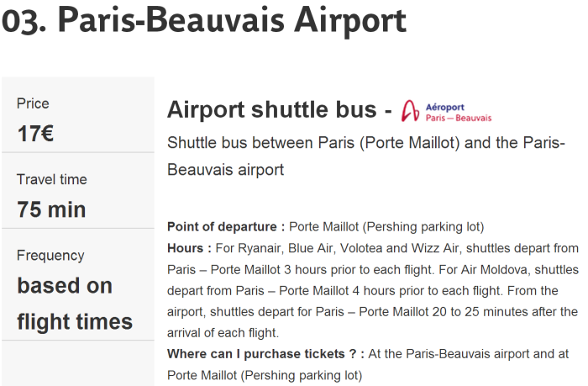This screenshot has width=588, height=386.
Task: Select the '75 min' travel time value
Action: pos(51,209)
